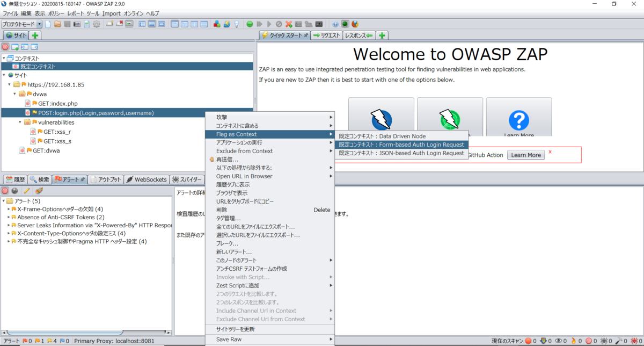Click the Learn More question mark icon

[x=519, y=120]
